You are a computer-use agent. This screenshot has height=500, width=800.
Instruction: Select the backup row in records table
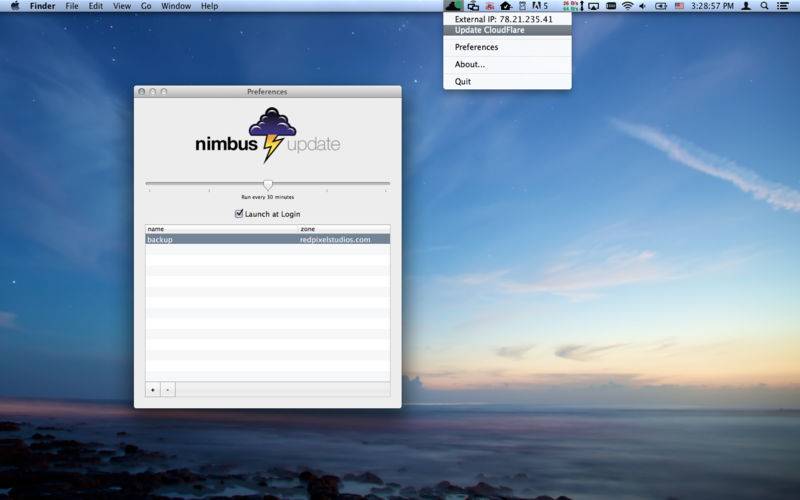[x=268, y=239]
